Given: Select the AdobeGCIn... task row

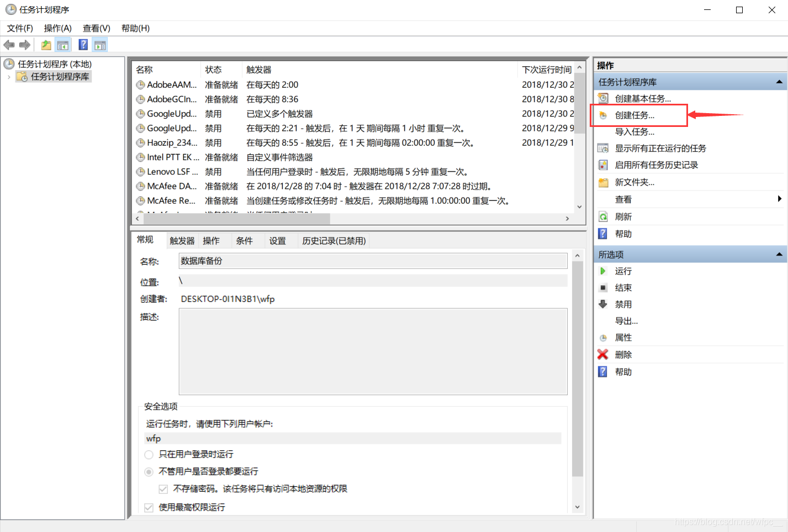Looking at the screenshot, I should pos(355,99).
